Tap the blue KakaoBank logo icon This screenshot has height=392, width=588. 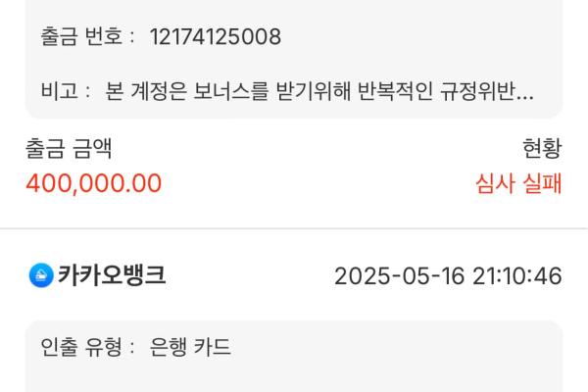click(41, 275)
